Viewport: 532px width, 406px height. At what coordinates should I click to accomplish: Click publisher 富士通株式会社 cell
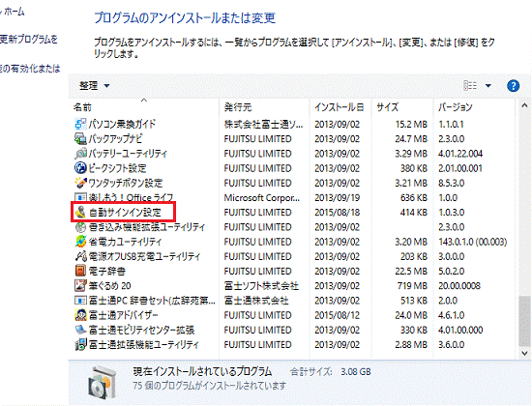[x=256, y=301]
